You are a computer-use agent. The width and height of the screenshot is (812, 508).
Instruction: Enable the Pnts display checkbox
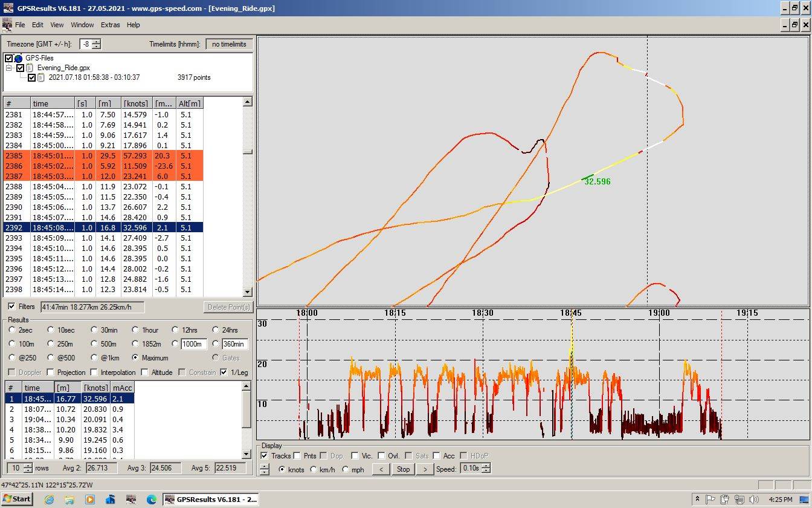click(x=297, y=455)
